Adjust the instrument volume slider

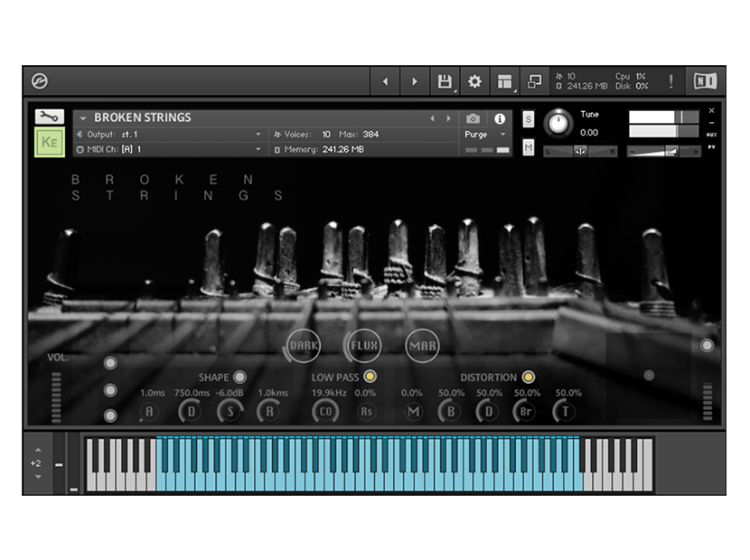pos(663,152)
